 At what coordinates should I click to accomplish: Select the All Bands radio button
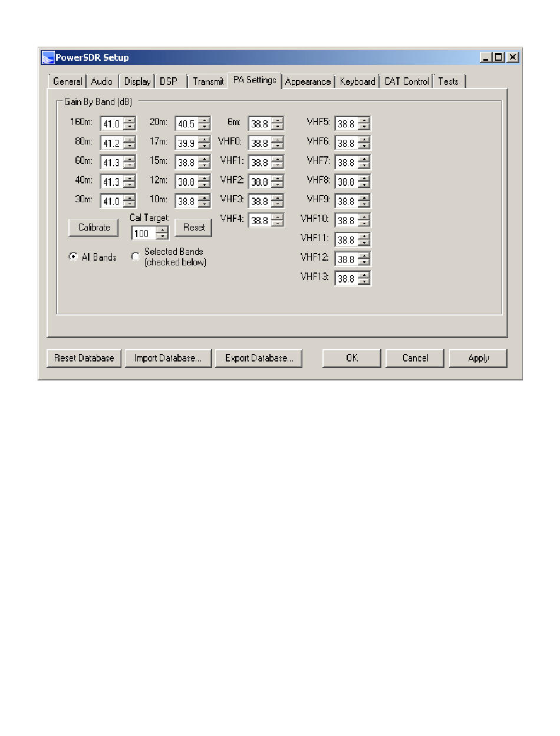[x=73, y=257]
